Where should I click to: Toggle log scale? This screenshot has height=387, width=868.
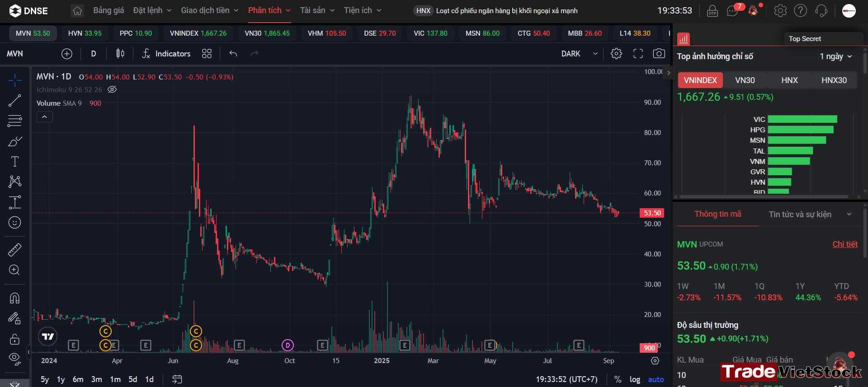click(x=635, y=379)
